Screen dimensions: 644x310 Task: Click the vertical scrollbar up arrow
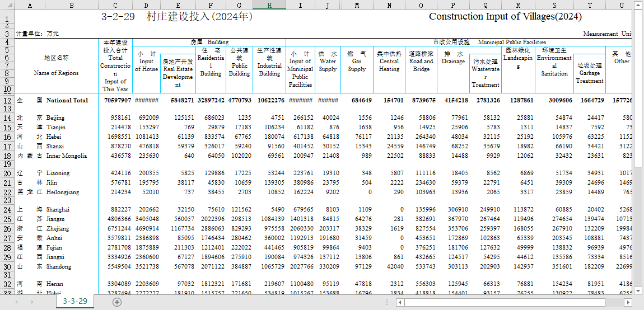638,4
